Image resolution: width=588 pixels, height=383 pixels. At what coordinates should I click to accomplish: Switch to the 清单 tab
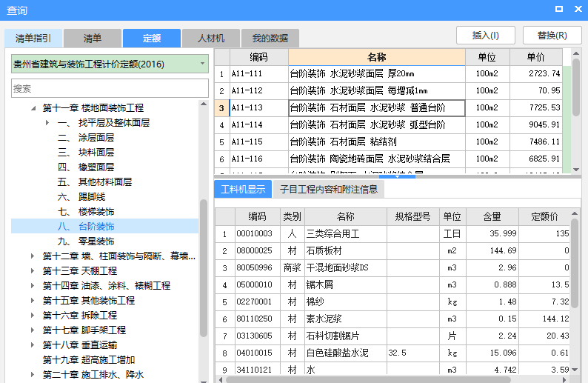[x=93, y=39]
